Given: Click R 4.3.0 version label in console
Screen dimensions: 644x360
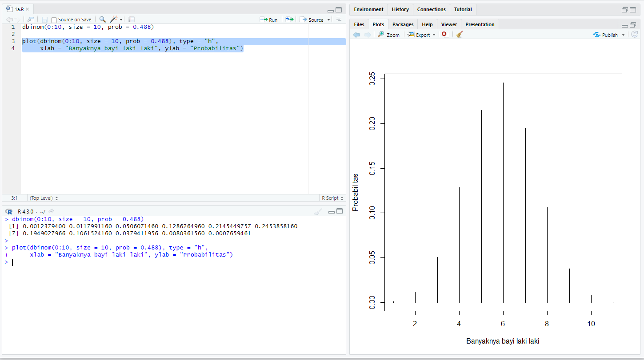Looking at the screenshot, I should (x=25, y=212).
